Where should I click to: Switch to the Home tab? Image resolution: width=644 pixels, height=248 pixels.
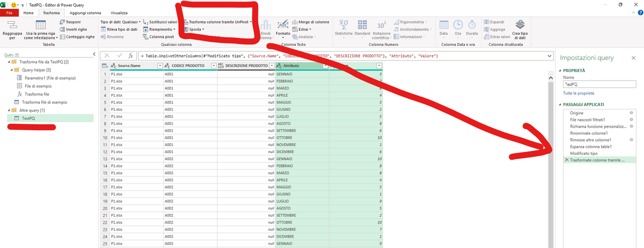click(29, 13)
